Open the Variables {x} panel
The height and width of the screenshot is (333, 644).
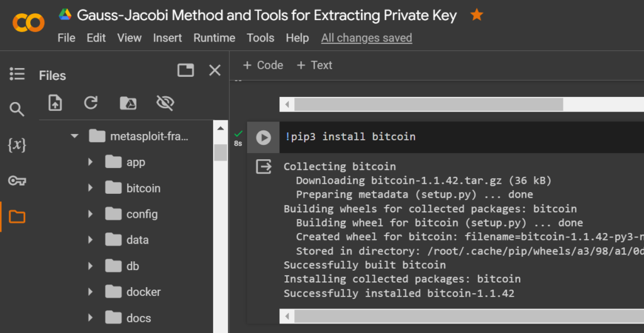(17, 145)
